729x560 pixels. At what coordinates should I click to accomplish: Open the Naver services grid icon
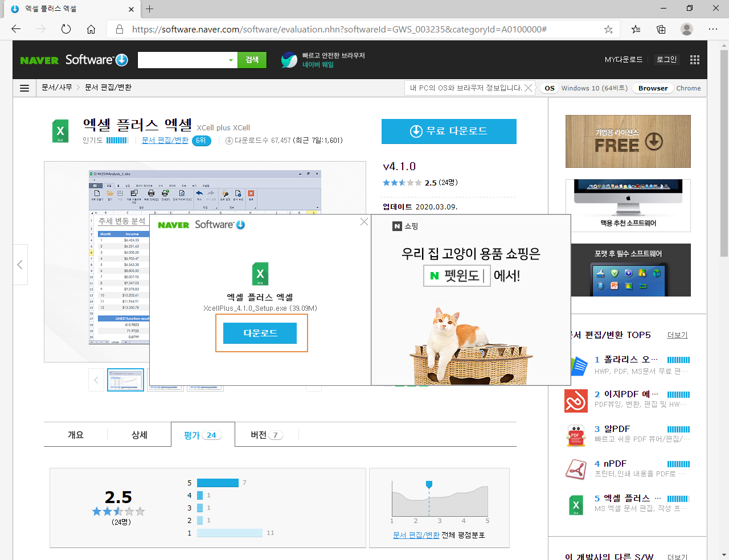pos(694,60)
